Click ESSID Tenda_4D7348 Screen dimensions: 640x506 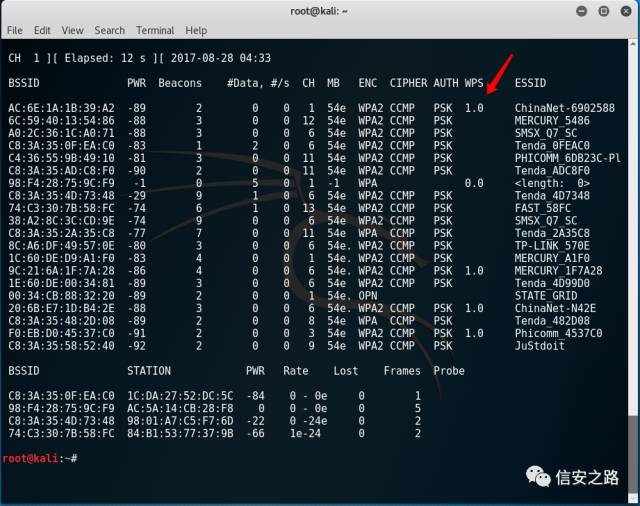coord(552,196)
